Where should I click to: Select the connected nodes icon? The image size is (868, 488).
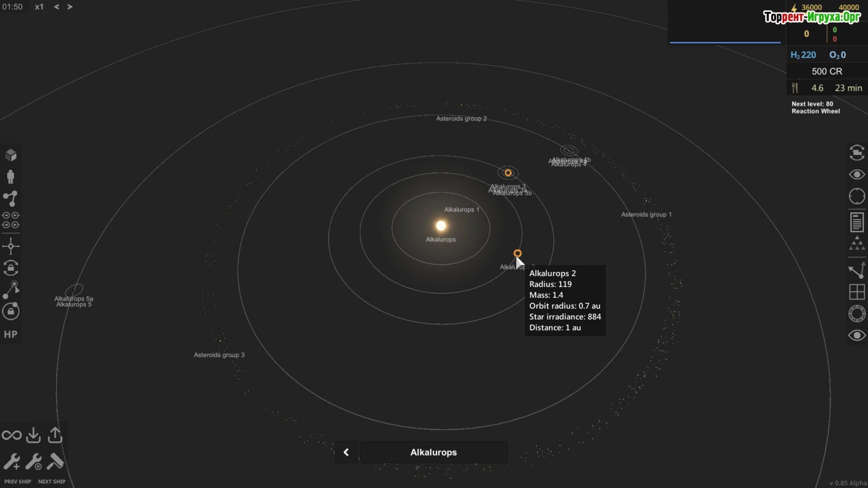tap(11, 199)
